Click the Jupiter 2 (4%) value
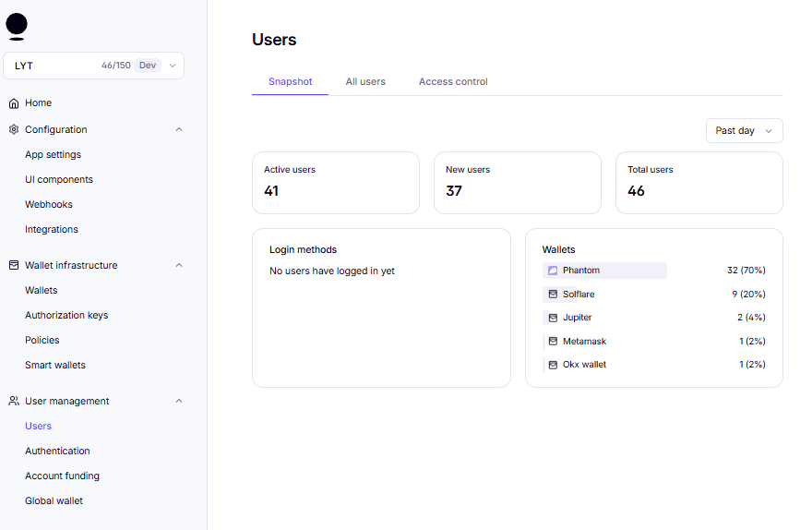Screen dimensions: 812x530 pos(751,318)
